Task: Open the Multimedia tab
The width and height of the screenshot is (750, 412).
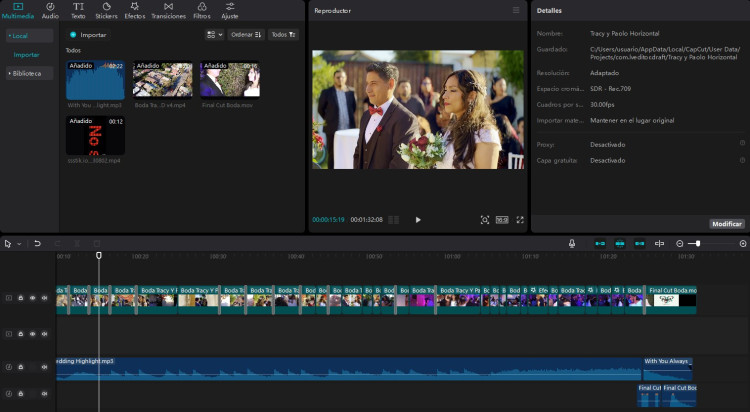Action: (18, 11)
